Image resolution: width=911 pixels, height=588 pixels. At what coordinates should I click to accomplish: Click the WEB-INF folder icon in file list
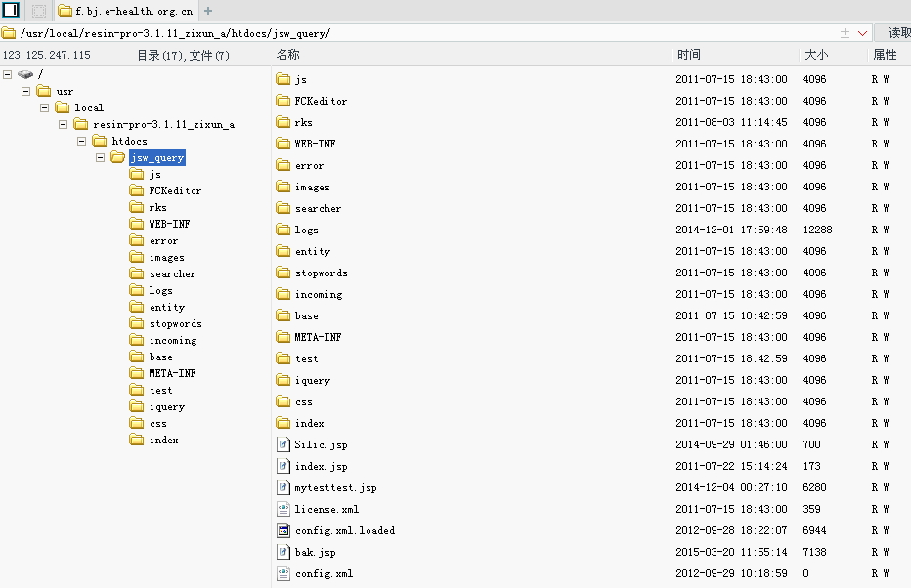click(283, 144)
